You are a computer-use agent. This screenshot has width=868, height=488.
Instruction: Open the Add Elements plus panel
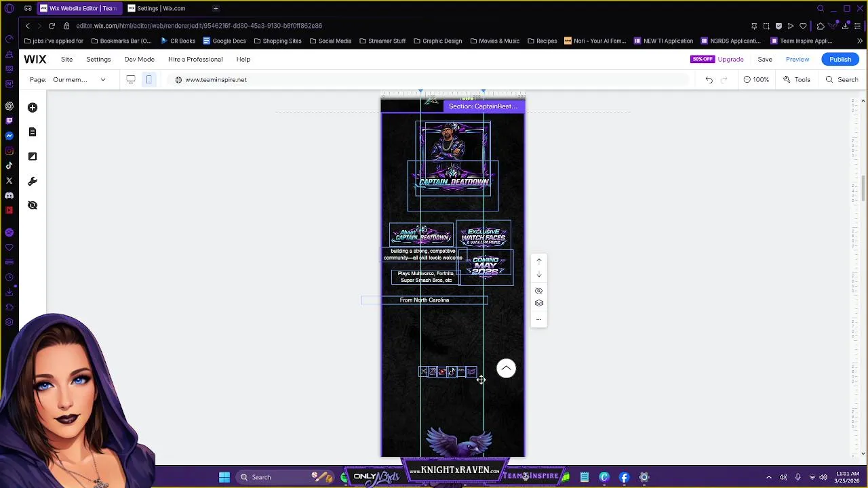(33, 108)
